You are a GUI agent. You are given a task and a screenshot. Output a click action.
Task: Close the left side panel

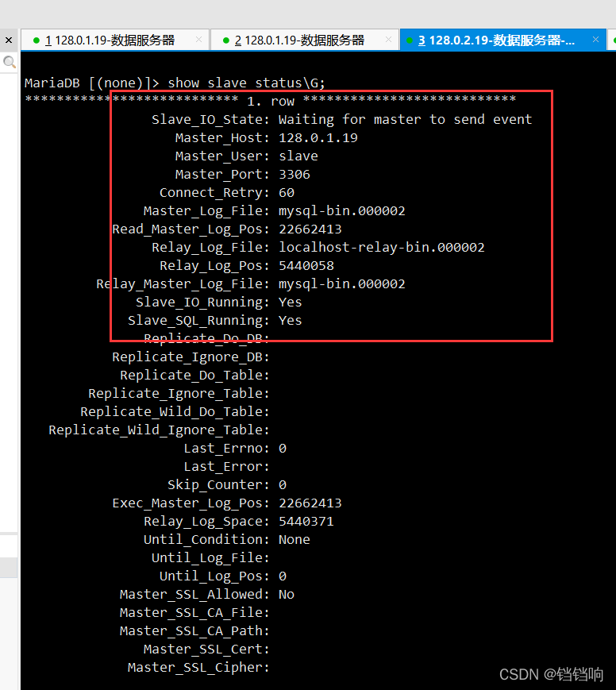[9, 40]
